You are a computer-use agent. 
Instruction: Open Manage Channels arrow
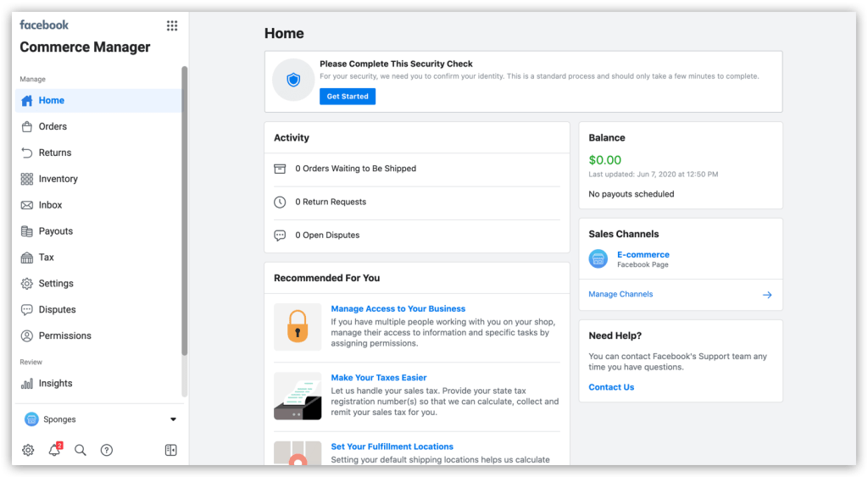tap(767, 295)
